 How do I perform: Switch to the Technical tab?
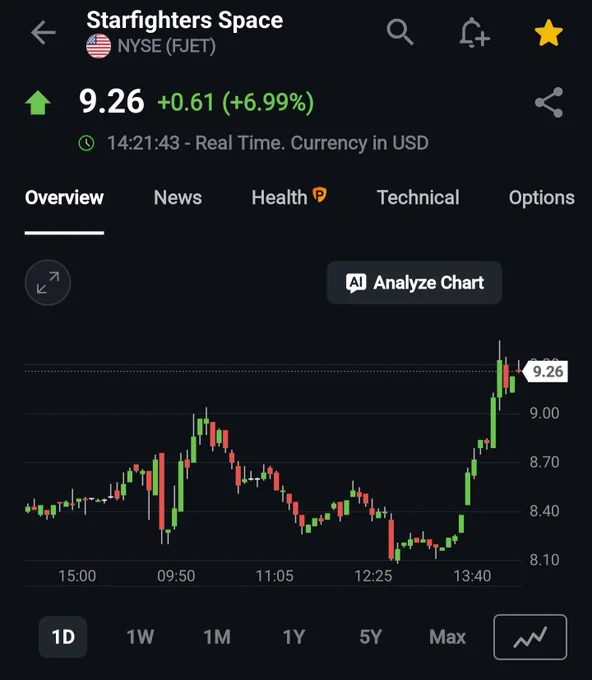[418, 198]
